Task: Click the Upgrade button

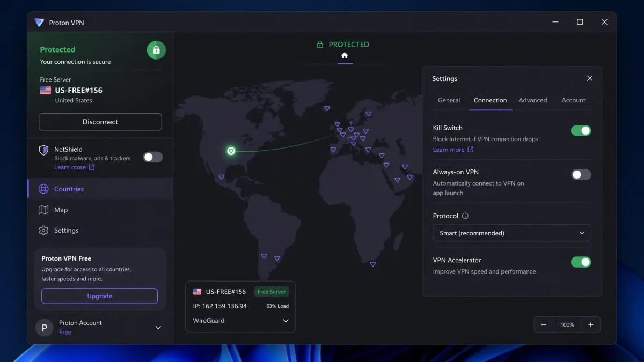Action: point(100,296)
